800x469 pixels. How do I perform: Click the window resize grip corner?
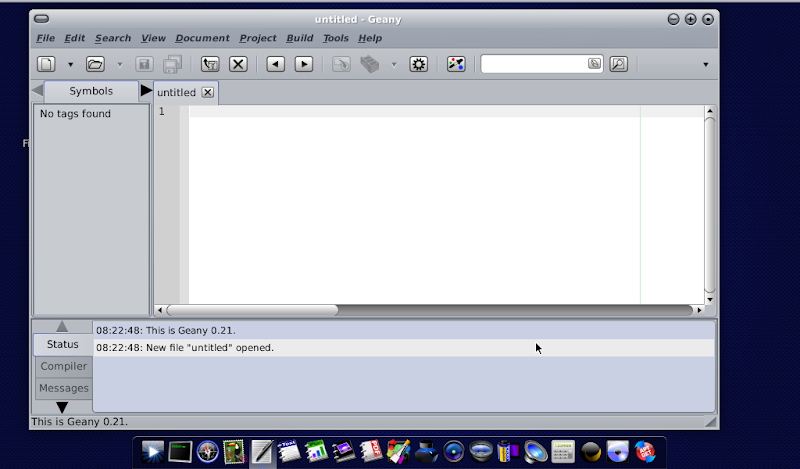click(710, 422)
